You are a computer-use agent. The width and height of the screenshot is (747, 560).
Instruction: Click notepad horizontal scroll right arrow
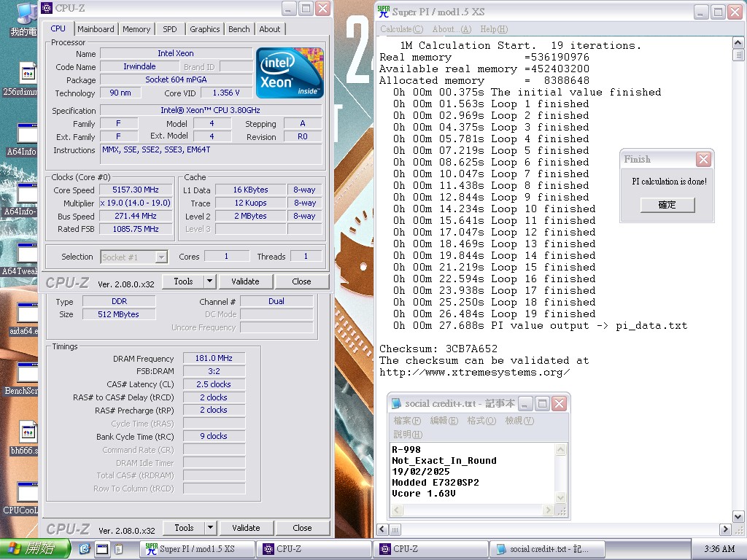click(548, 510)
